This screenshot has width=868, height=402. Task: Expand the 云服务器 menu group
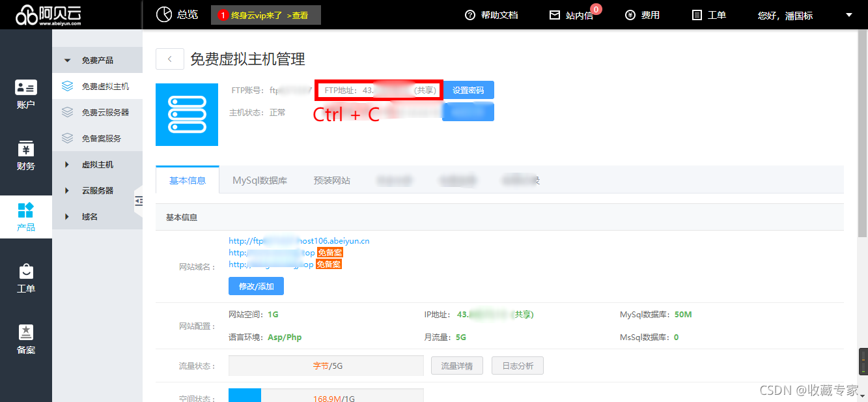[x=98, y=190]
